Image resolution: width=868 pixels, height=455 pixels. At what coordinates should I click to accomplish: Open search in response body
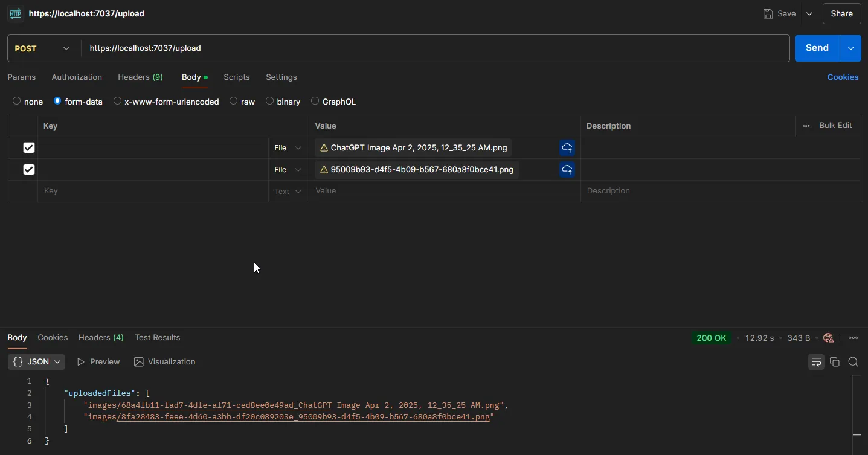pyautogui.click(x=853, y=362)
